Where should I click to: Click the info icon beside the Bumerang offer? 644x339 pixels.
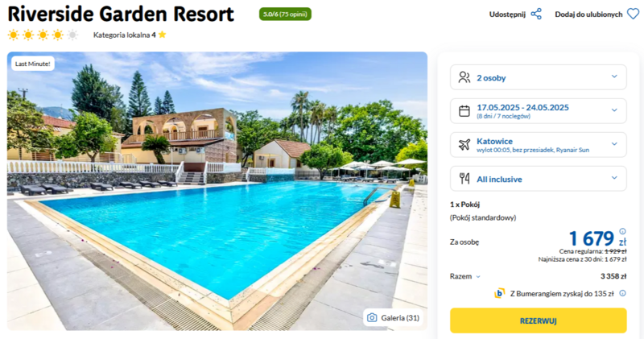622,293
